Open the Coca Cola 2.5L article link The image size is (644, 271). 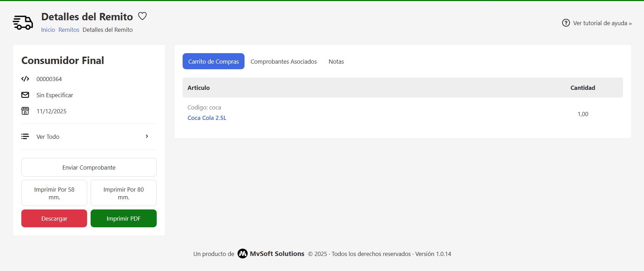pos(207,118)
